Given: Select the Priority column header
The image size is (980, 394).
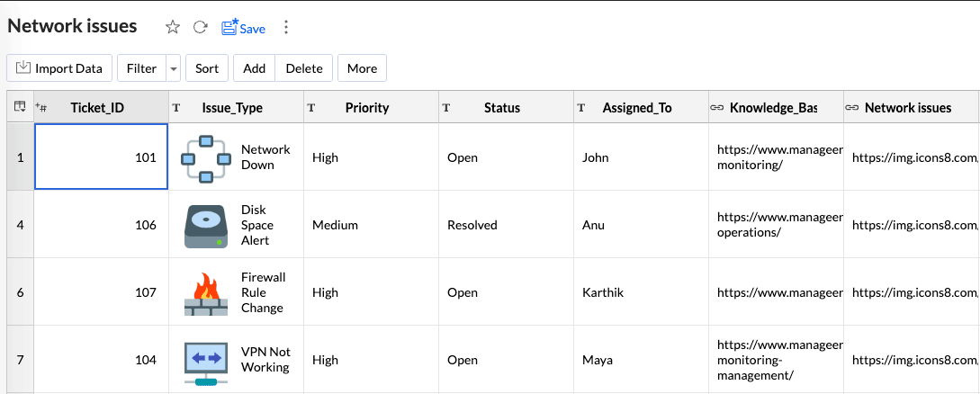Looking at the screenshot, I should click(x=367, y=108).
